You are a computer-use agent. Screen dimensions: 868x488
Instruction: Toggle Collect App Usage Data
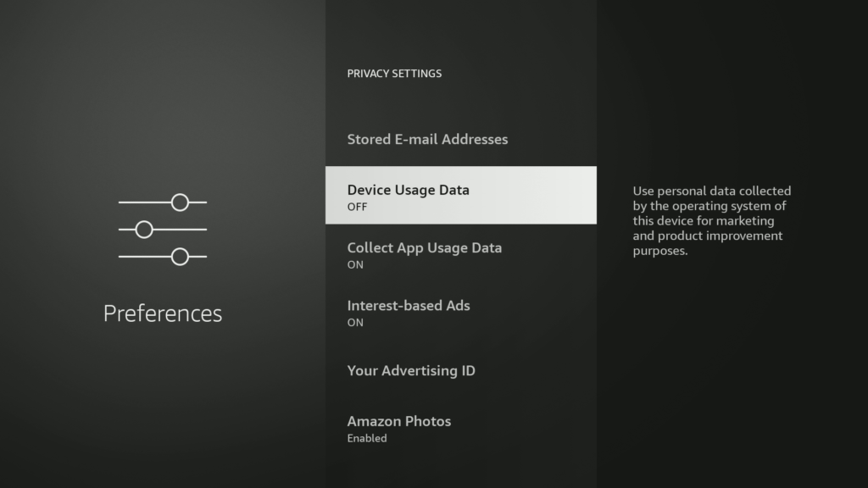424,248
